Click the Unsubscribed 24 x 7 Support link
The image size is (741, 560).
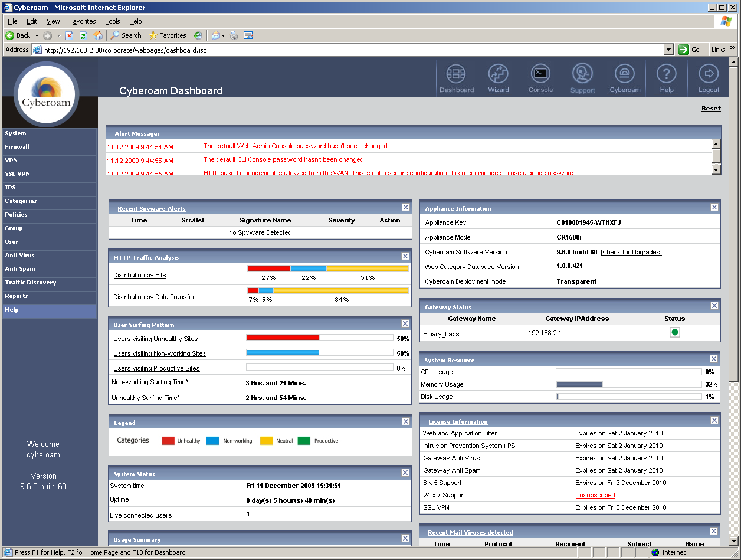pos(595,495)
